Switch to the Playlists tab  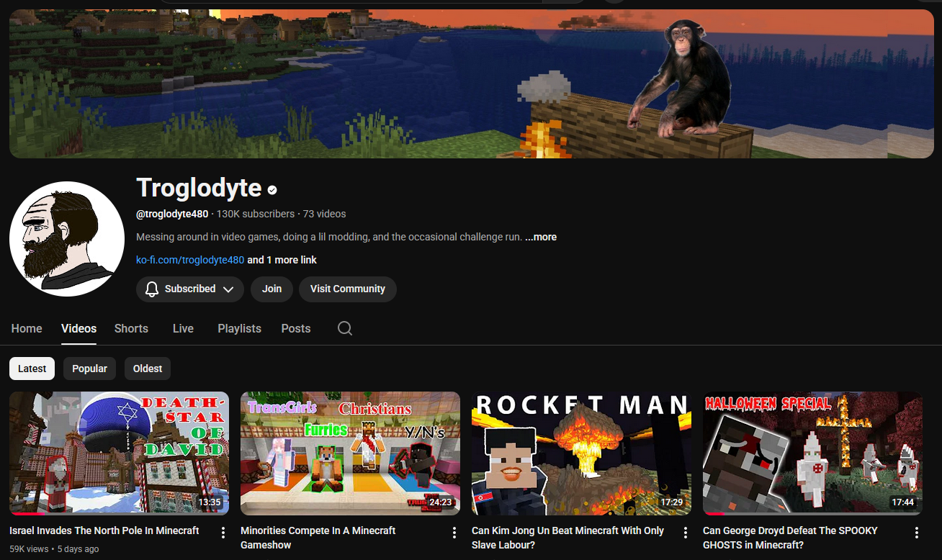[x=239, y=328]
